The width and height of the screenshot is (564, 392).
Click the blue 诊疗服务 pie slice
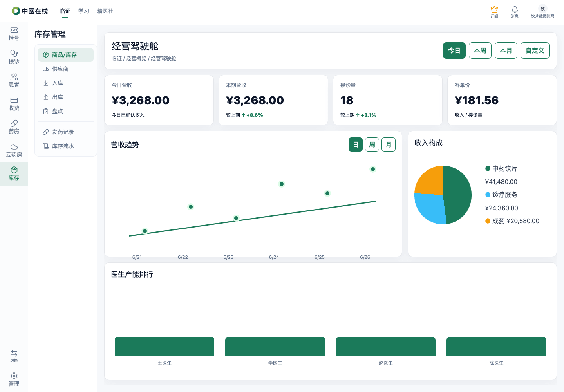(x=430, y=208)
